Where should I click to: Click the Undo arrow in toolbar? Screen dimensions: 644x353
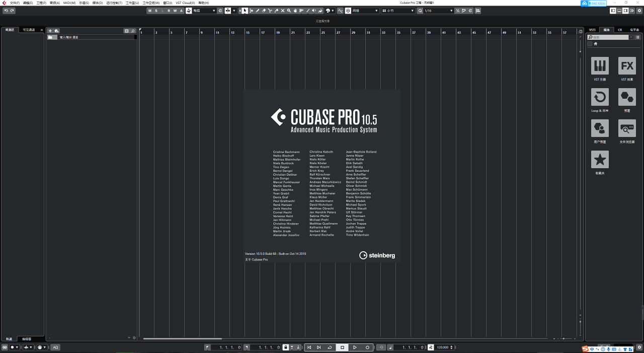pyautogui.click(x=6, y=11)
